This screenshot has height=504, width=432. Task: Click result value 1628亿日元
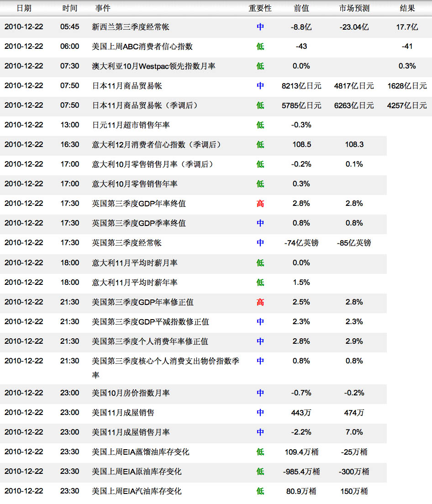point(407,86)
